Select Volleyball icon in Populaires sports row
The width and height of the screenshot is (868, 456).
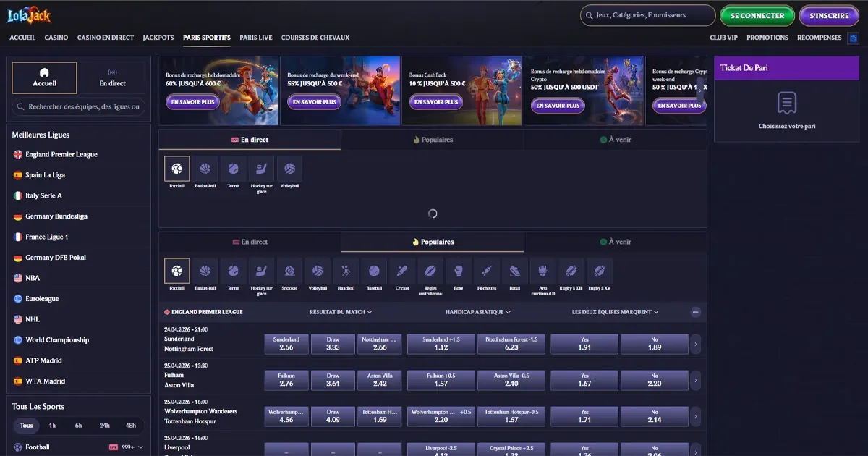318,271
